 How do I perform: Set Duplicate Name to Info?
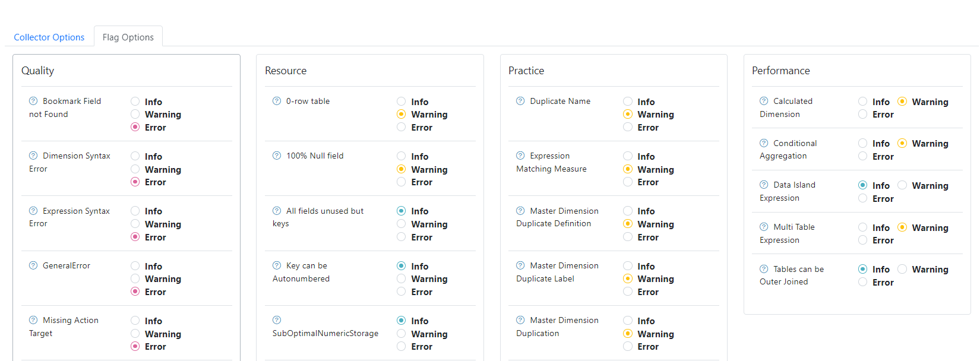point(628,102)
